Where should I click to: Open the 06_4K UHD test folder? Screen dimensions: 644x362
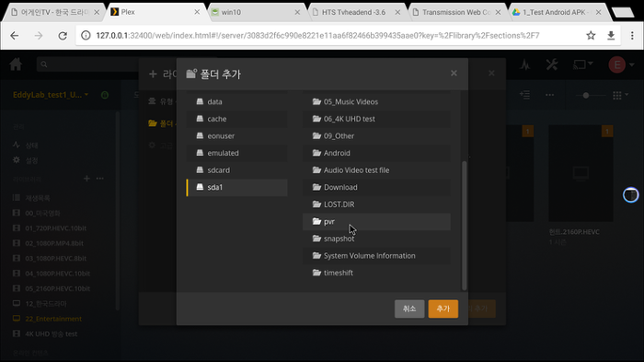coord(376,119)
